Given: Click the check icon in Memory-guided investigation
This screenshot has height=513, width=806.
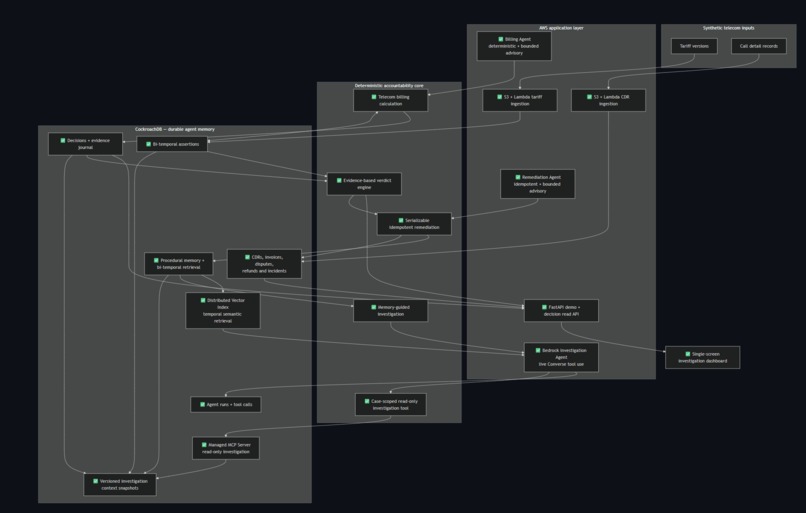Looking at the screenshot, I should [x=374, y=307].
